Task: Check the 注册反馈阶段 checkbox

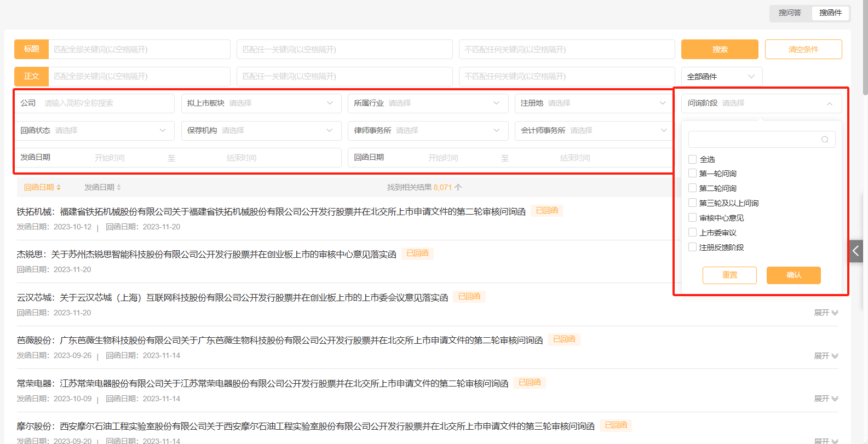Action: 692,247
